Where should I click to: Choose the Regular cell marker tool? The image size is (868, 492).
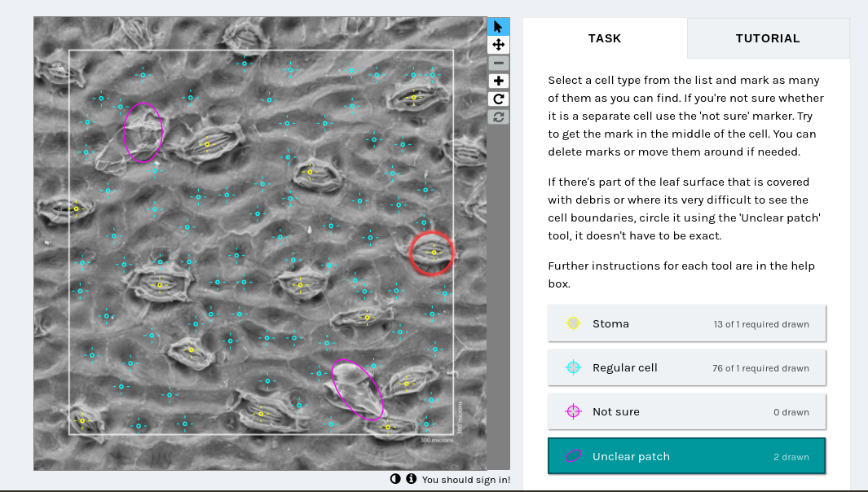[x=686, y=367]
